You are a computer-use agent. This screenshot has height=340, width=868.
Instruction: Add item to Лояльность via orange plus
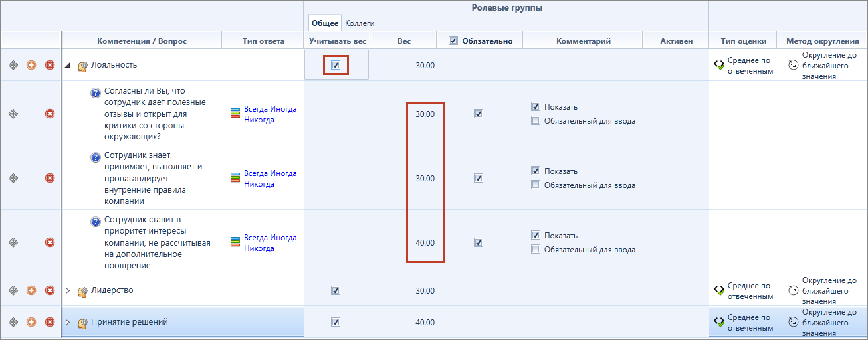tap(31, 65)
